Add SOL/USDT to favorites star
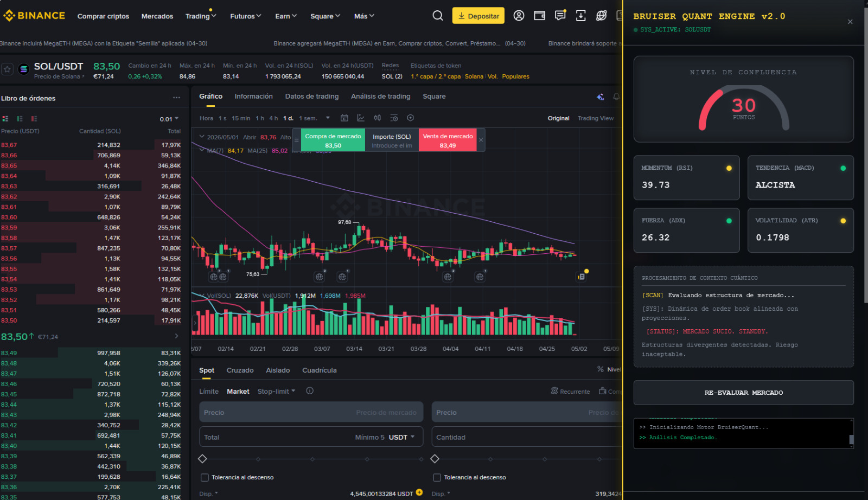 (x=7, y=69)
